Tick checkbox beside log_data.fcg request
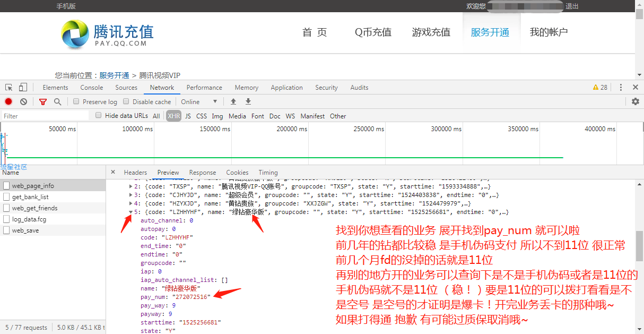 pyautogui.click(x=6, y=219)
